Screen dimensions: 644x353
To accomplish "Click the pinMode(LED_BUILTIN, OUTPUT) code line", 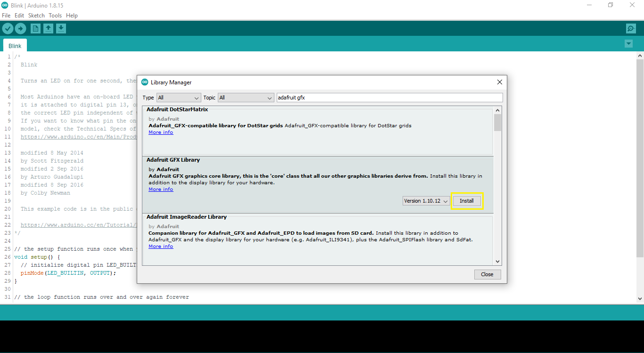I will (68, 273).
